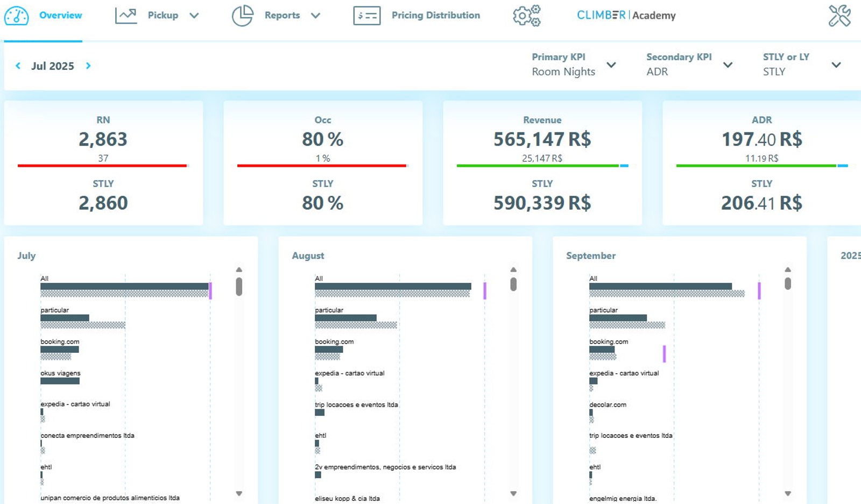Click the July panel title
The width and height of the screenshot is (861, 504).
26,255
